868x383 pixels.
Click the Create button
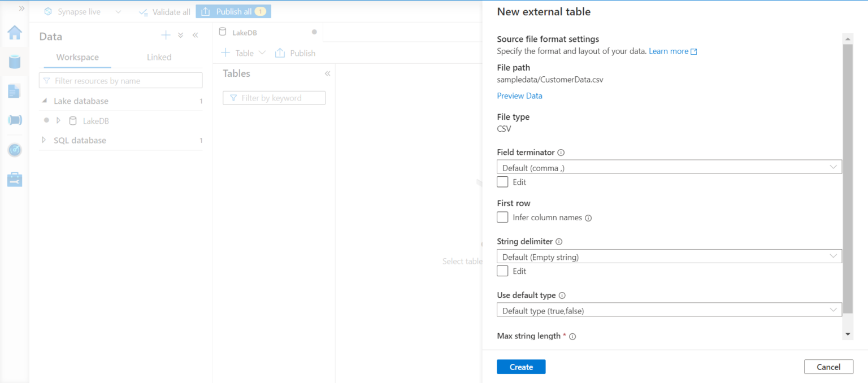521,367
